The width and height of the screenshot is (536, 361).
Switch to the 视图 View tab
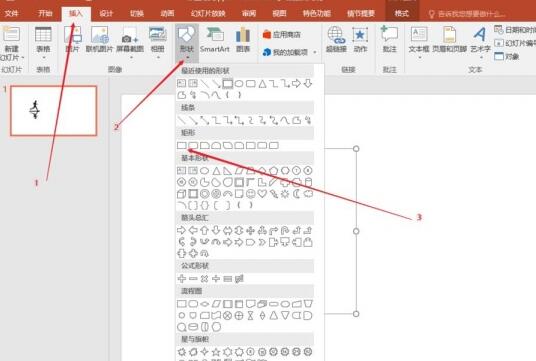click(x=279, y=14)
